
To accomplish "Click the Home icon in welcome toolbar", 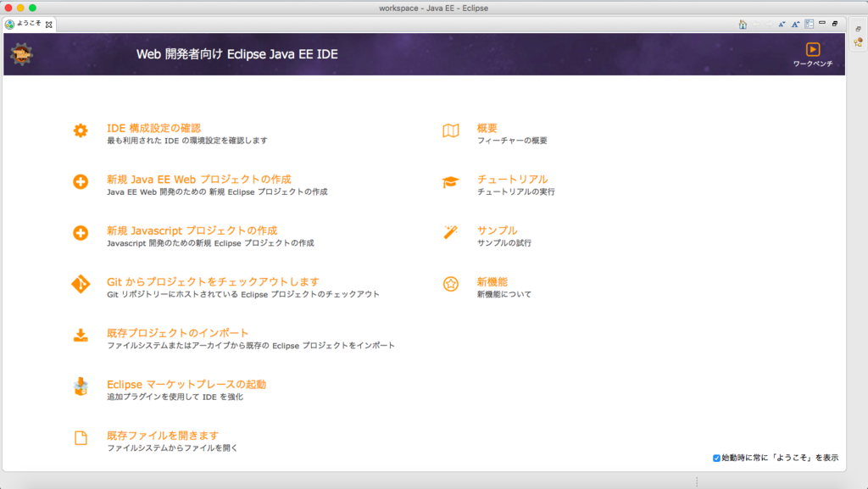I will click(x=743, y=25).
